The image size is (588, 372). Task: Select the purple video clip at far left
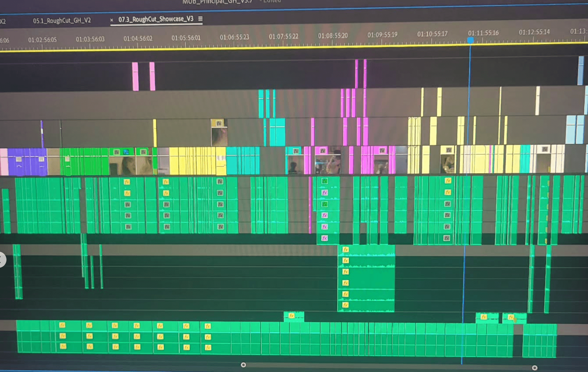pyautogui.click(x=27, y=161)
